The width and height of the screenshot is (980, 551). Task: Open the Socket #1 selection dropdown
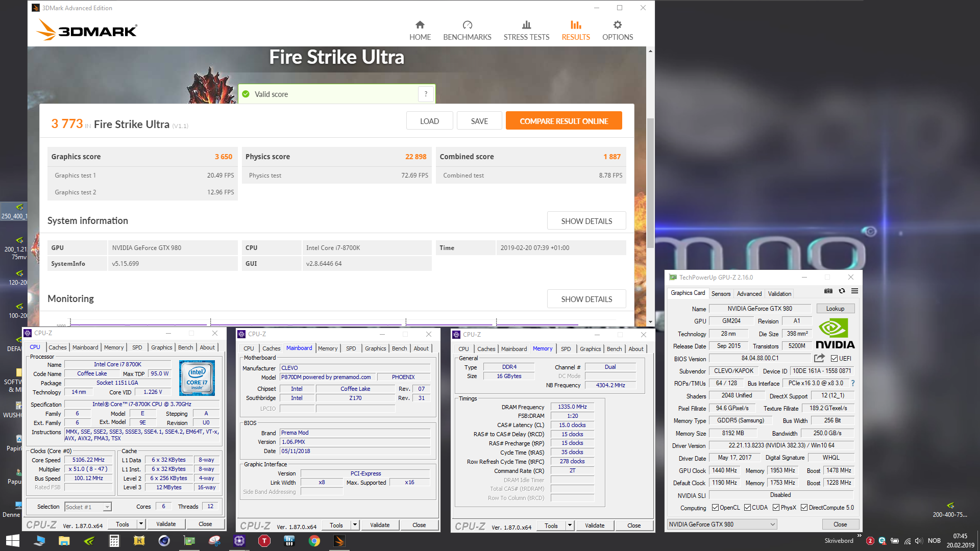pos(88,507)
